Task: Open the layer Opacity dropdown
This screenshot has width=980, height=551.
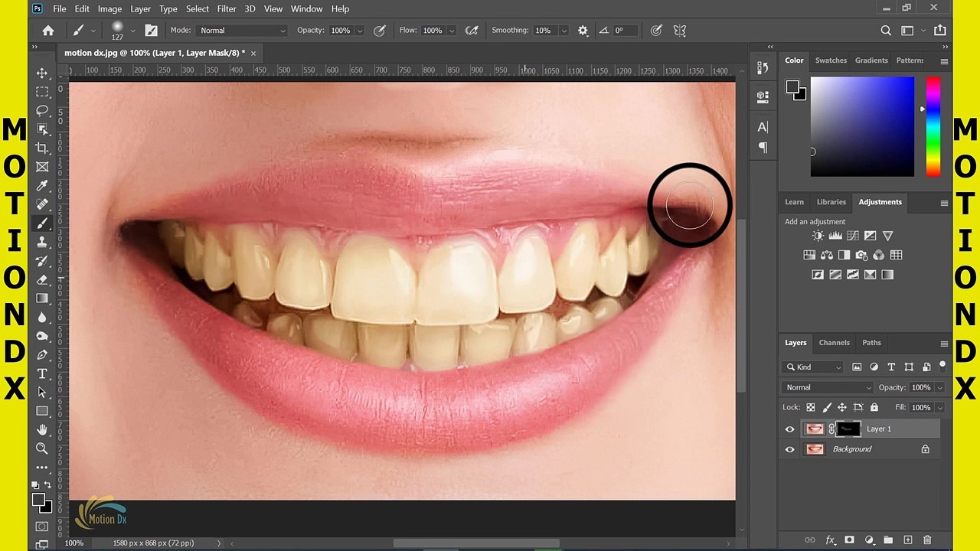Action: coord(939,387)
